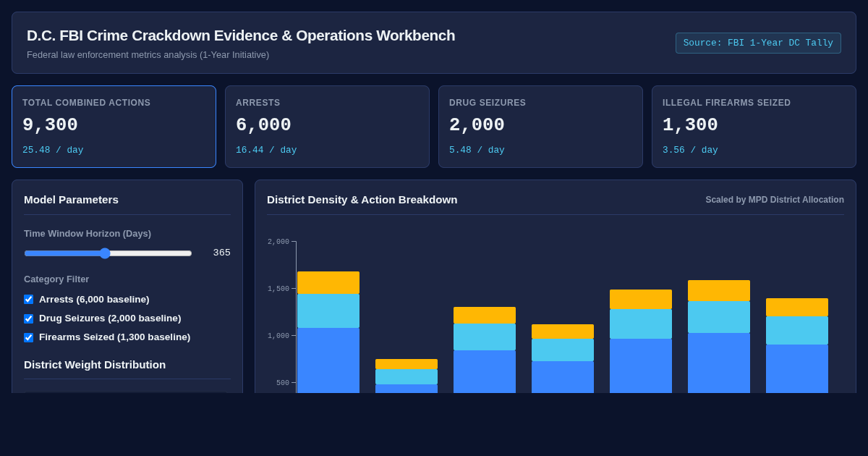
Task: Click the Federal law enforcement metrics subtitle
Action: pyautogui.click(x=148, y=55)
